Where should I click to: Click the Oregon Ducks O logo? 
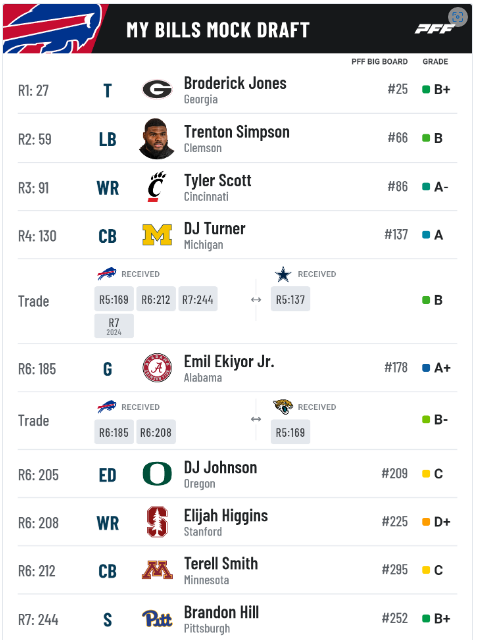coord(157,473)
